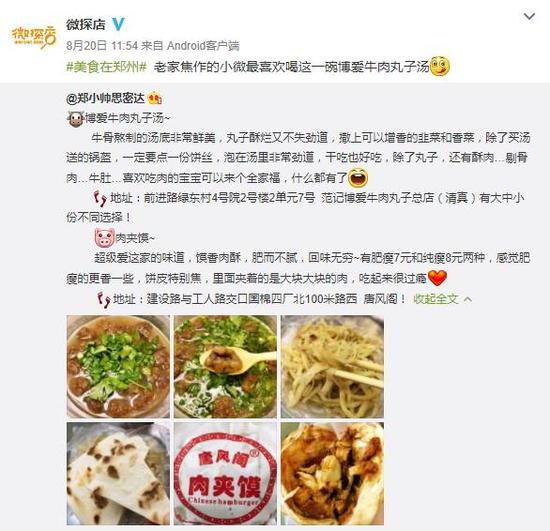Open the post options chevron menu

(x=529, y=16)
